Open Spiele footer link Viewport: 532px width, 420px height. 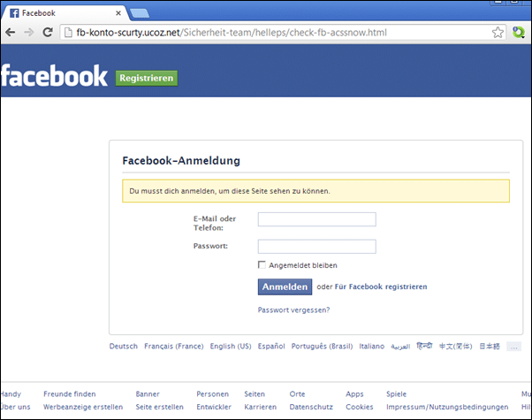click(396, 394)
